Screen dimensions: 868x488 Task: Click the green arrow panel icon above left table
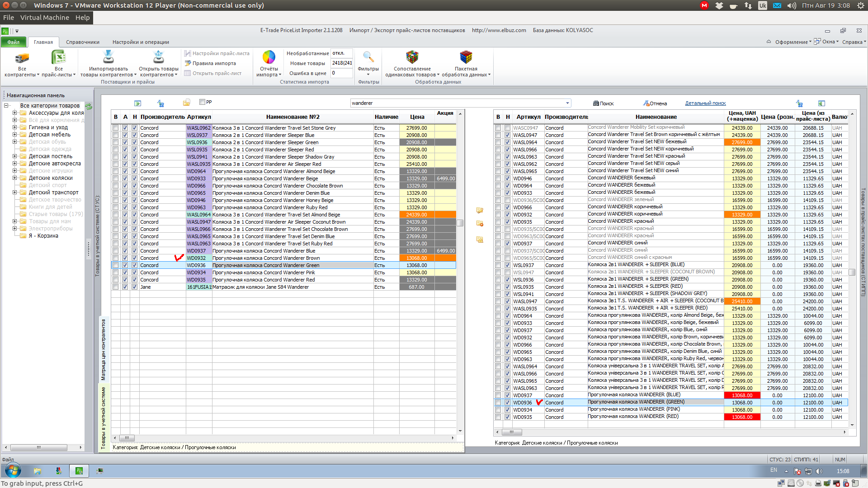(x=138, y=103)
